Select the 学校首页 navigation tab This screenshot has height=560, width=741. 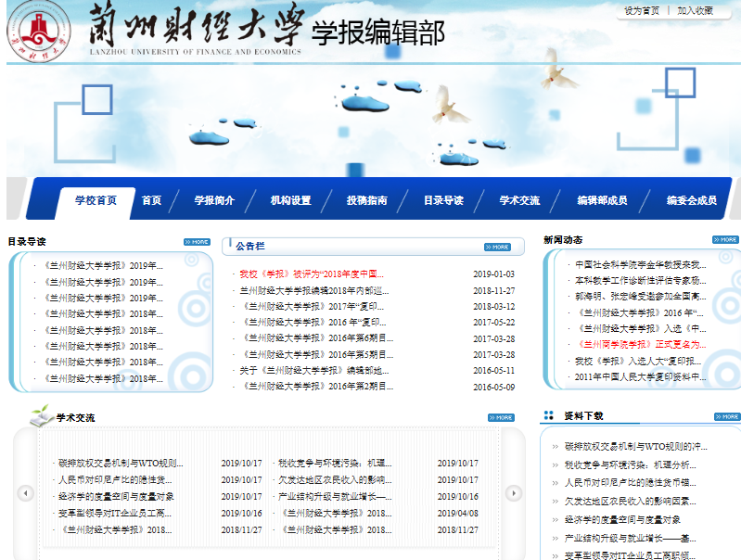tap(96, 200)
